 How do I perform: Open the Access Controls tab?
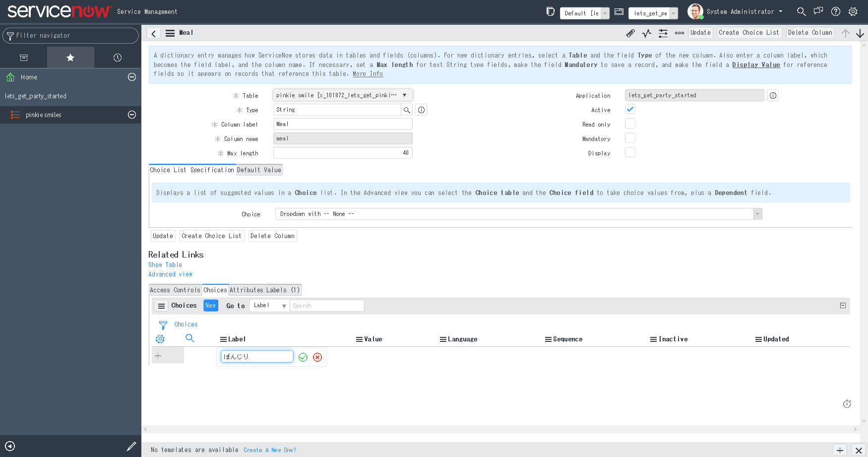pos(175,290)
